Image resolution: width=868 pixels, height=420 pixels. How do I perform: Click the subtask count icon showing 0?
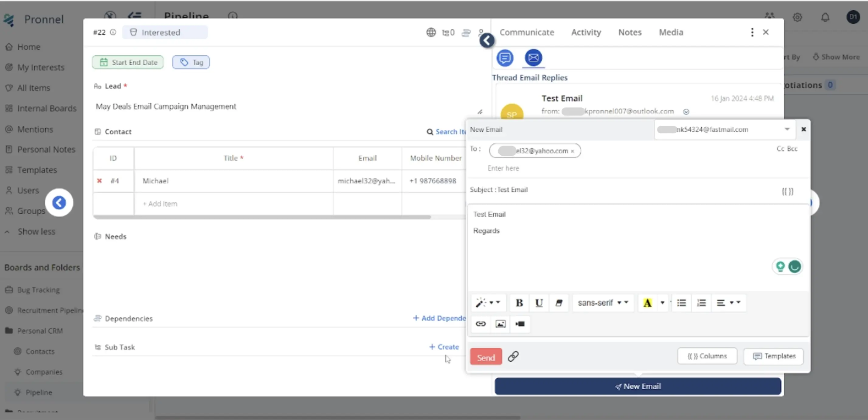448,33
